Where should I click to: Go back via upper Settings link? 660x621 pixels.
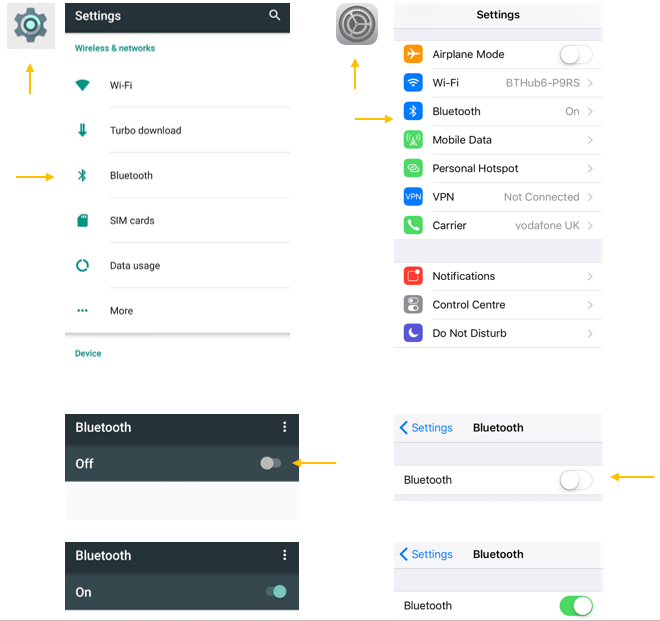pyautogui.click(x=426, y=428)
